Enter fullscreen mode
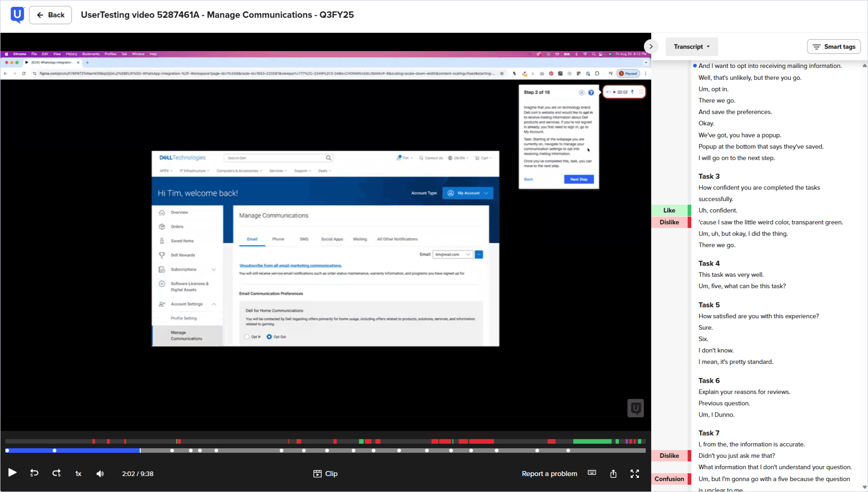Image resolution: width=868 pixels, height=492 pixels. point(634,474)
